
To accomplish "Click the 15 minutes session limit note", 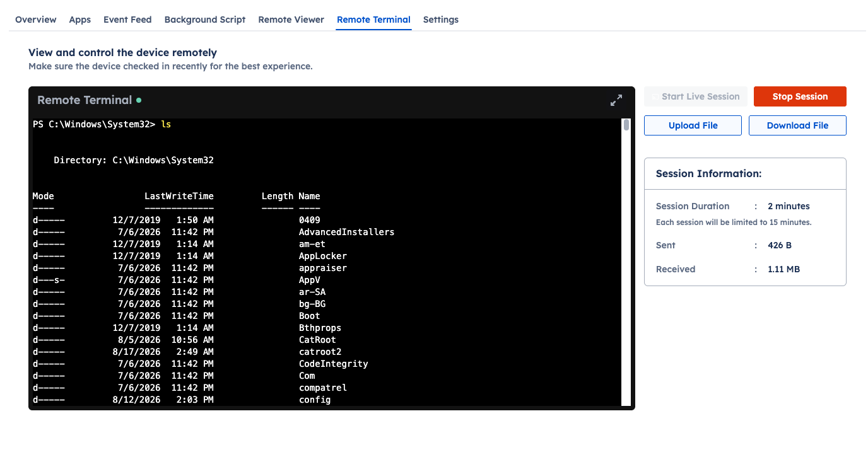I will click(x=734, y=222).
